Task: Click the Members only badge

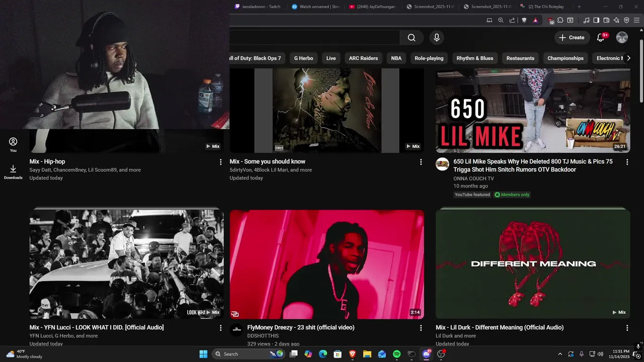Action: (512, 195)
